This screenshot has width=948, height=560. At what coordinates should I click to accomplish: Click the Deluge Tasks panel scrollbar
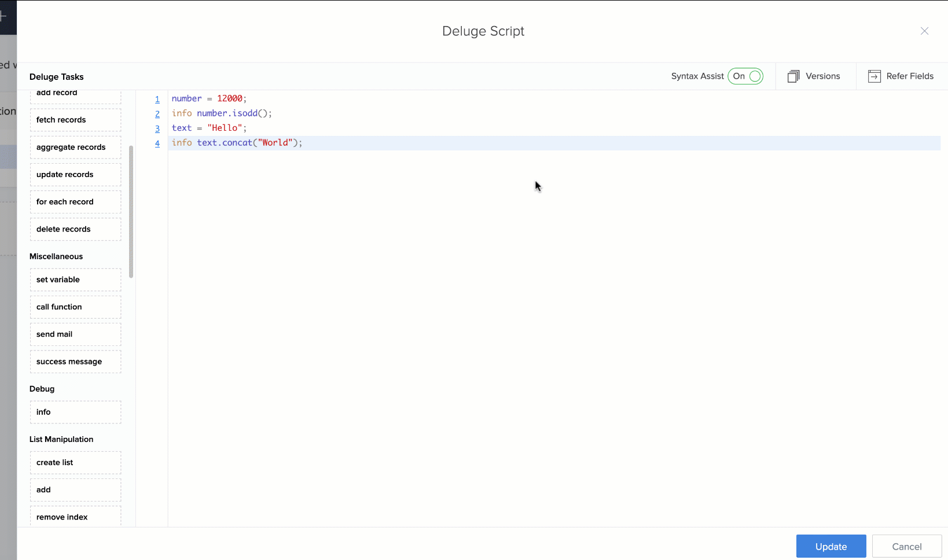tap(131, 211)
